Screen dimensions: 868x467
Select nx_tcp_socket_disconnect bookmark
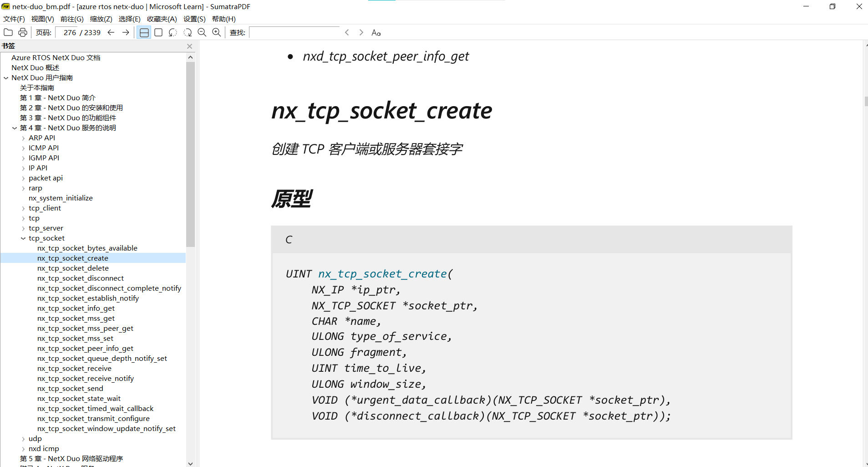coord(81,278)
